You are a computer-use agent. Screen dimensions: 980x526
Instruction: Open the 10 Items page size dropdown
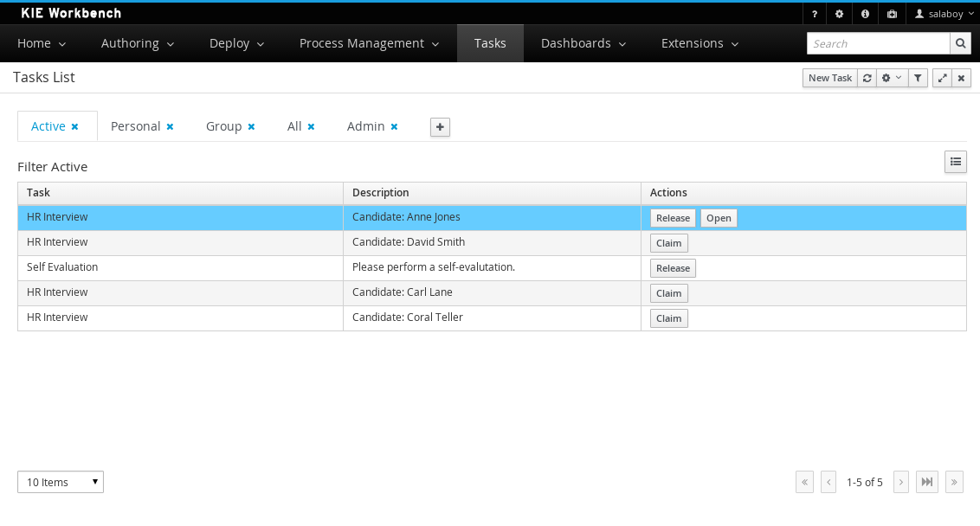[61, 482]
